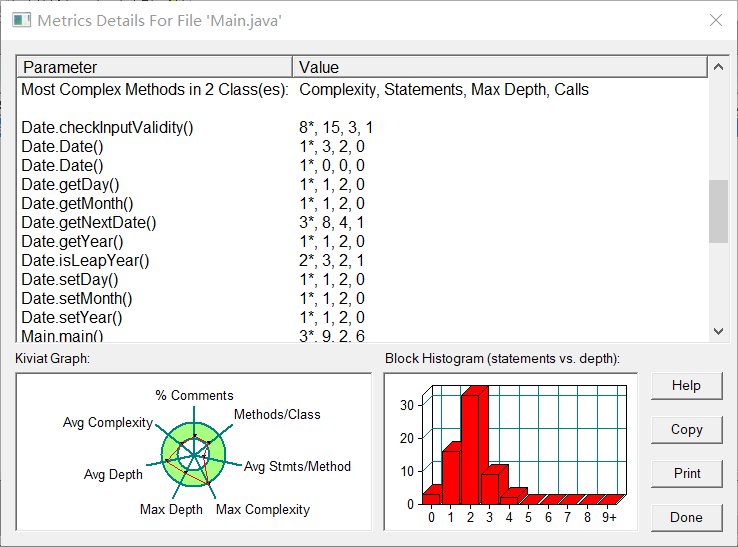Click the scrollbar up arrow
This screenshot has width=738, height=547.
point(718,67)
